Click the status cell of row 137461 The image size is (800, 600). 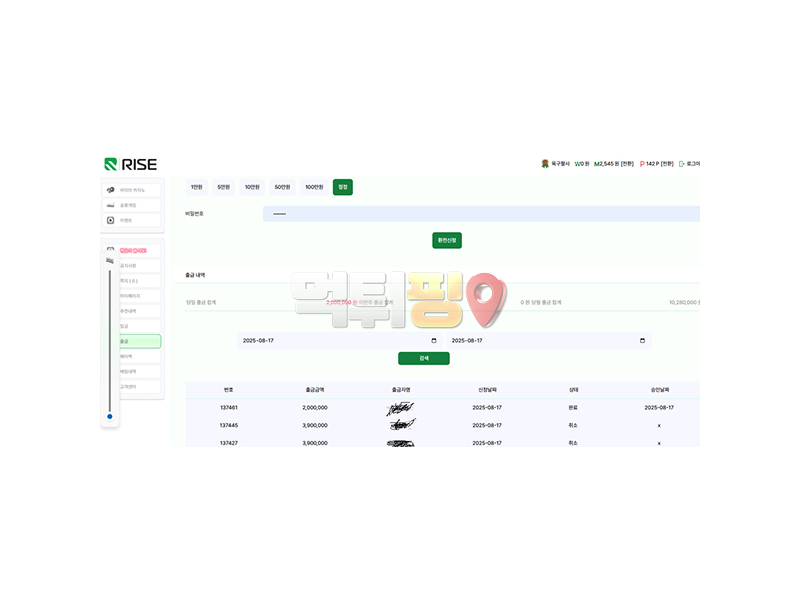[x=573, y=408]
